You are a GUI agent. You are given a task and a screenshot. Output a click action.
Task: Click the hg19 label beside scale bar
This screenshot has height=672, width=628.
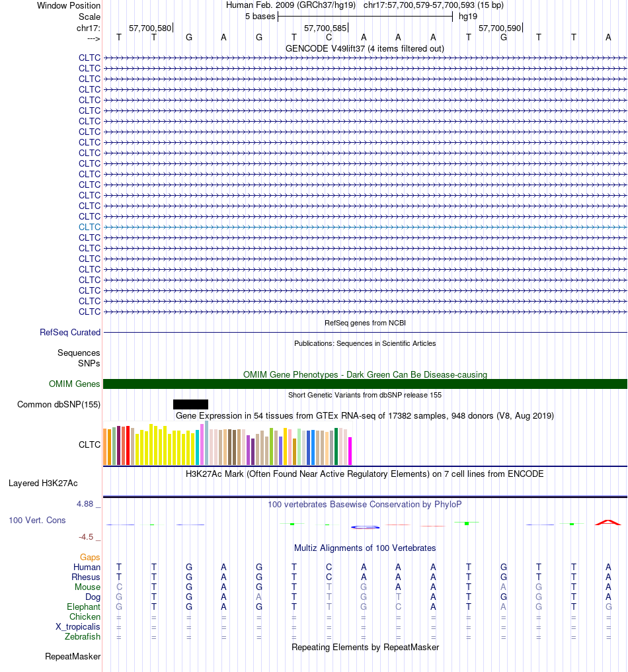point(468,17)
